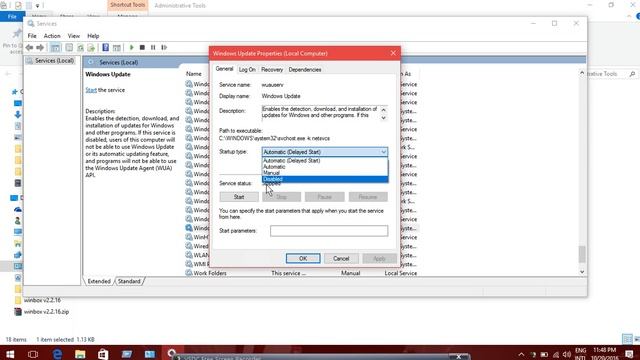Click OK in Windows Update Properties

pyautogui.click(x=303, y=258)
